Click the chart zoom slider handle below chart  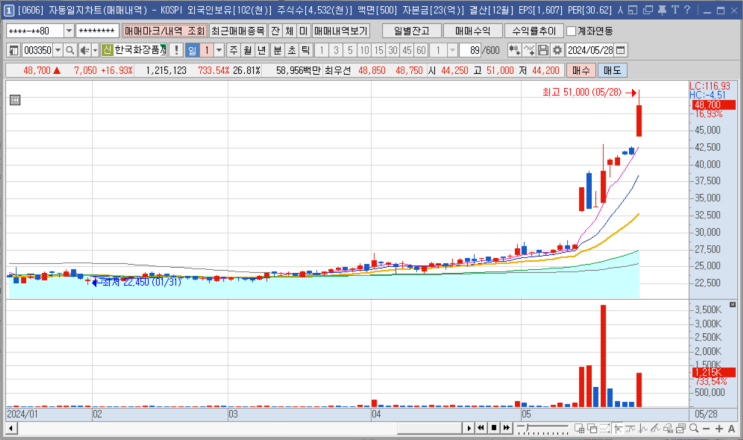[x=526, y=428]
